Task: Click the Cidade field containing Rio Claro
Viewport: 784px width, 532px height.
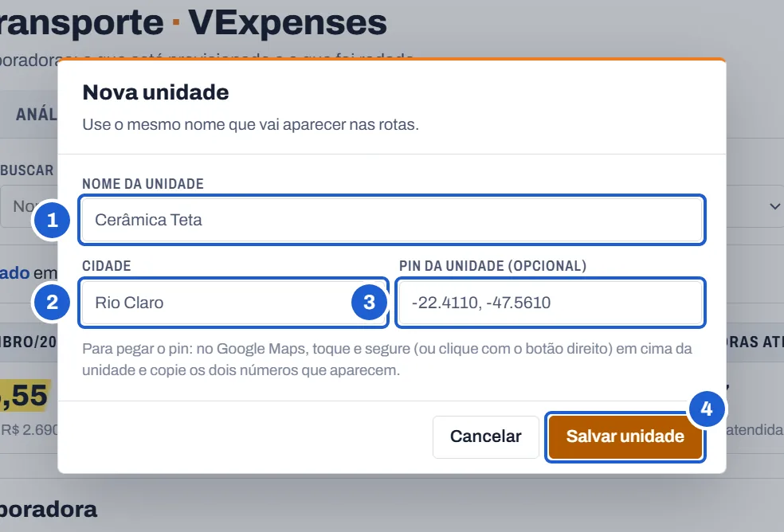Action: click(233, 303)
